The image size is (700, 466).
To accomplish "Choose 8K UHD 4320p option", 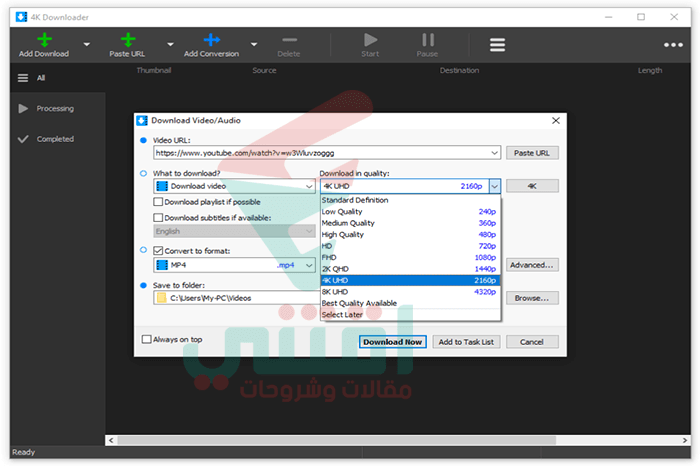I will coord(410,292).
